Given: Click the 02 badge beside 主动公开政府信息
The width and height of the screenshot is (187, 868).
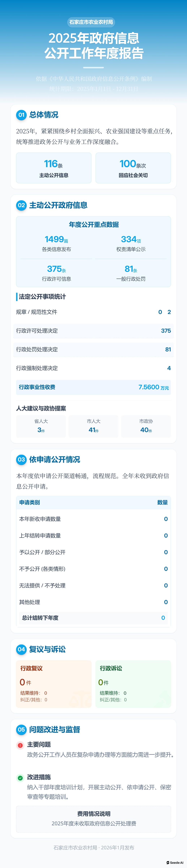Looking at the screenshot, I should click(x=21, y=205).
